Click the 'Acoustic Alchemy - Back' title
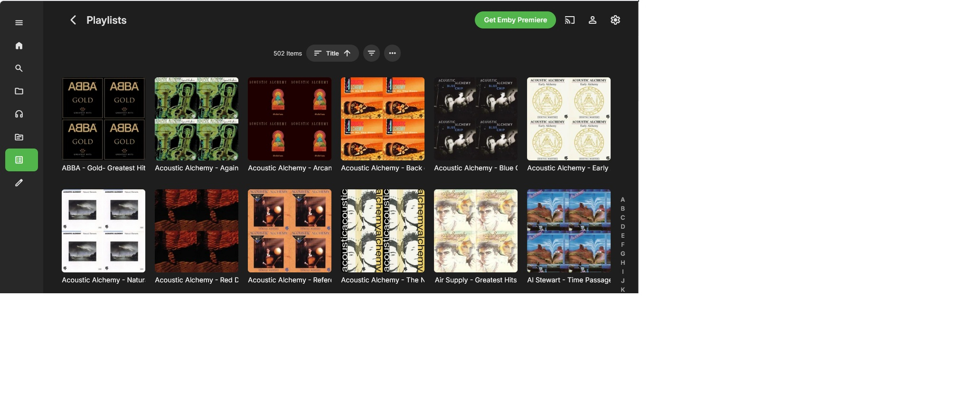980x410 pixels. click(383, 168)
